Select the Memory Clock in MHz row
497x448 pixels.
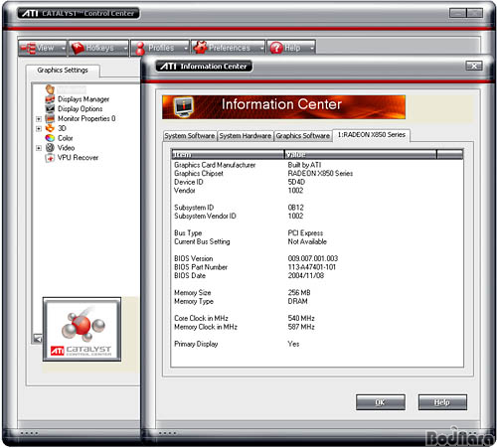(317, 327)
